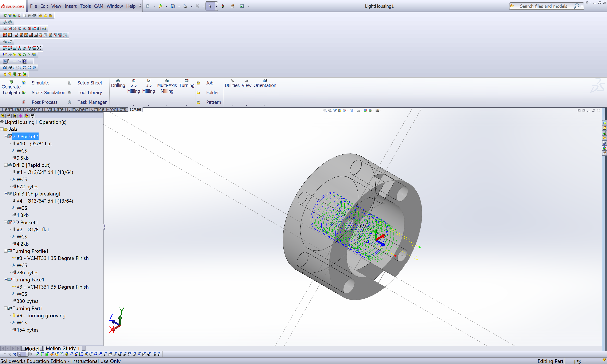Image resolution: width=607 pixels, height=364 pixels.
Task: Click the Section View icon in the view toolbar
Action: [340, 111]
